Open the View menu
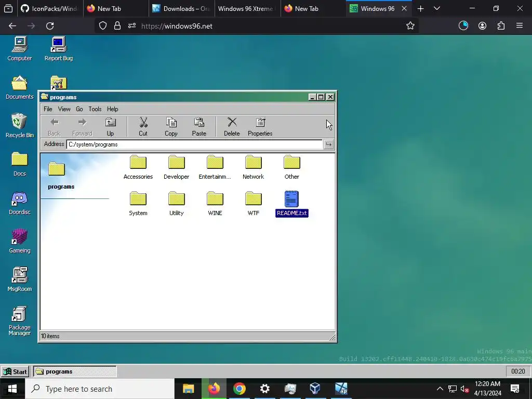The image size is (532, 399). point(64,109)
